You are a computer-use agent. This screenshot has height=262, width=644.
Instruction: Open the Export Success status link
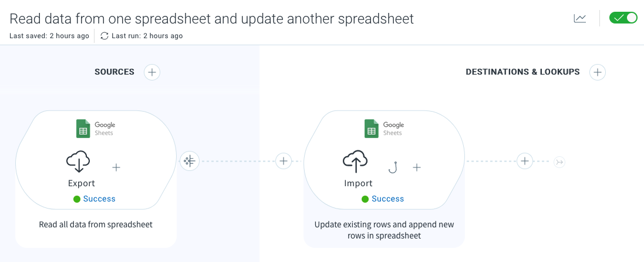tap(99, 199)
